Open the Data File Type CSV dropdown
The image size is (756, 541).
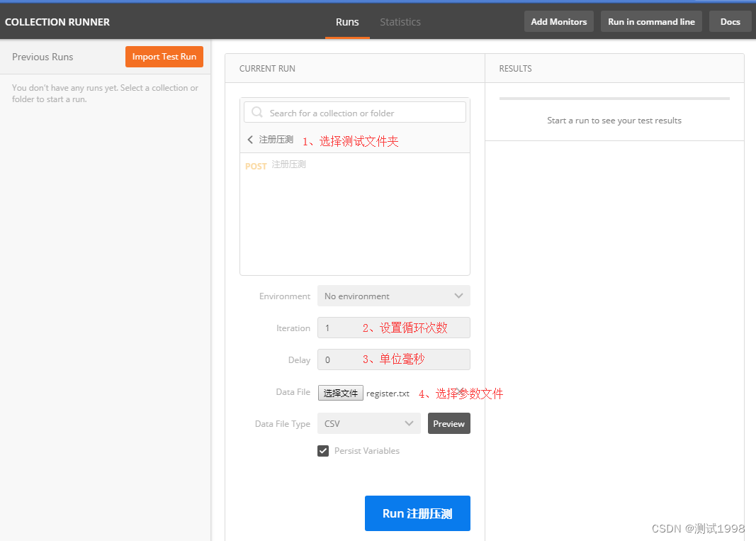coord(369,423)
